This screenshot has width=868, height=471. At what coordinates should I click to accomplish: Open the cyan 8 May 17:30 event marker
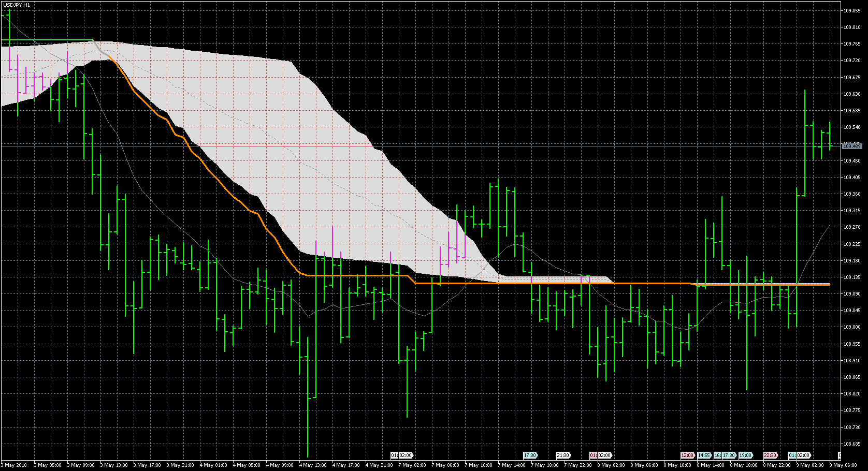tap(729, 455)
